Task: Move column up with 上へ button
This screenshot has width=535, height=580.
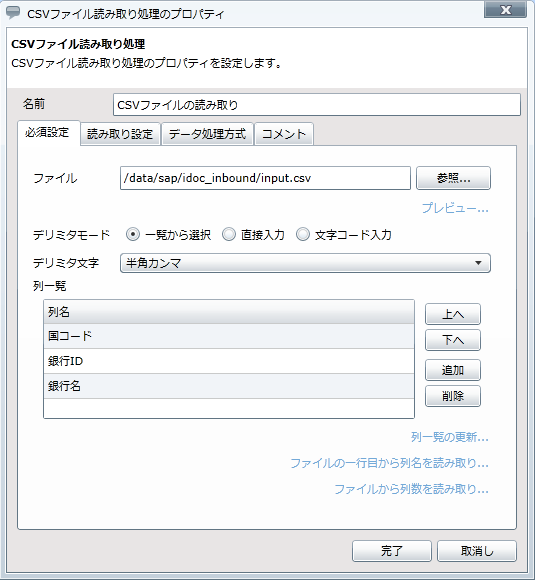Action: [453, 314]
